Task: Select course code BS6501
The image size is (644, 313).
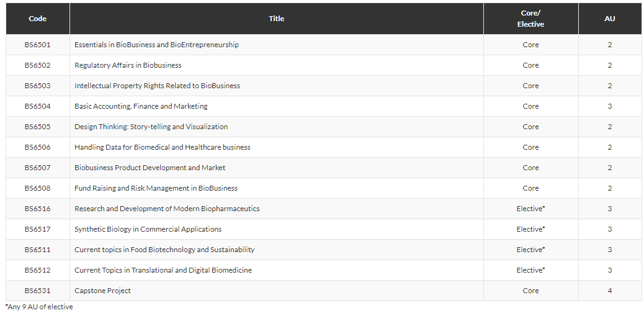Action: 38,45
